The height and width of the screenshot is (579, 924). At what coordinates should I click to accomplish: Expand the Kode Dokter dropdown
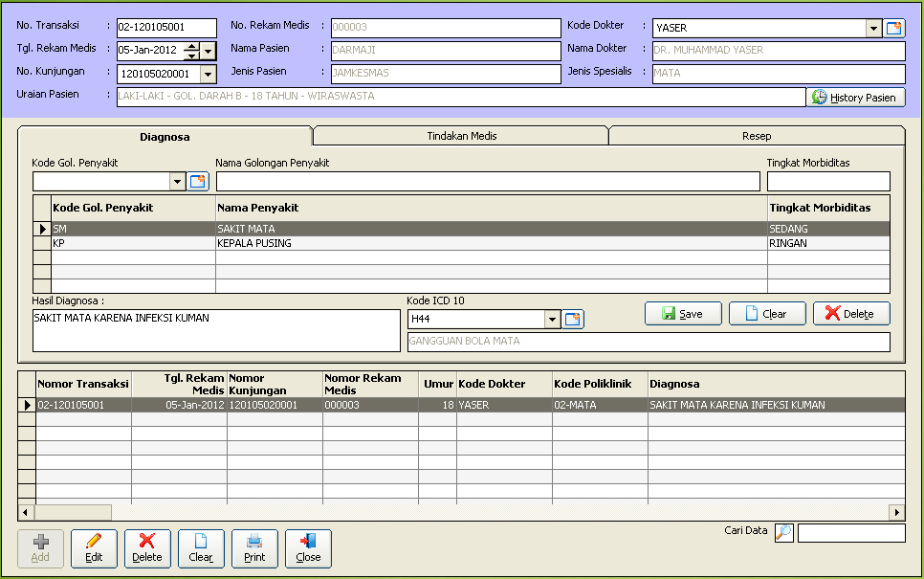tap(872, 28)
